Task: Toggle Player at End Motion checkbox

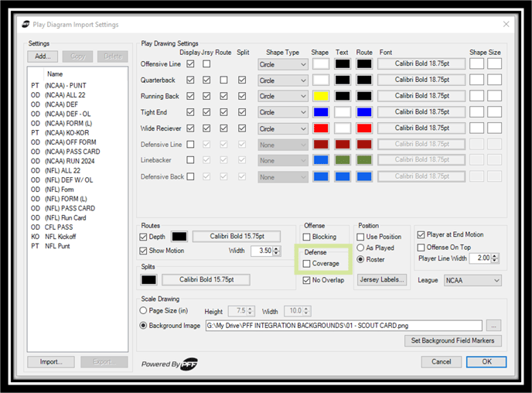Action: (x=421, y=235)
